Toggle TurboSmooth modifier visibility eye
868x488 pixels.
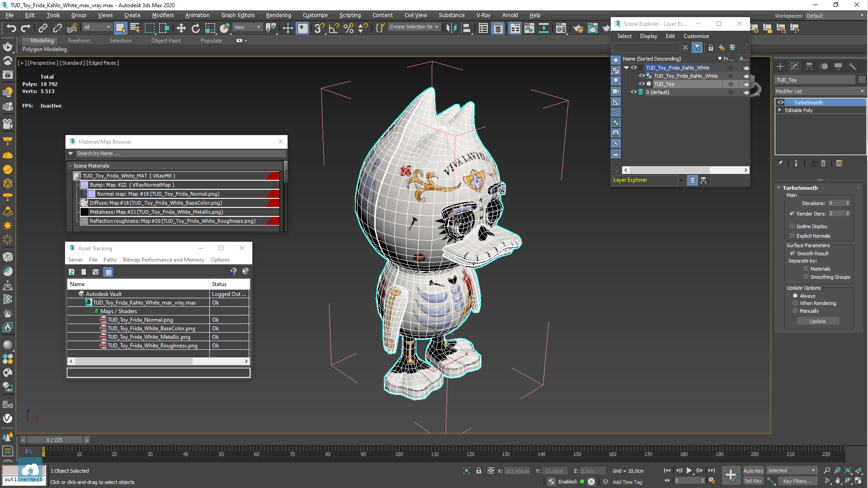tap(781, 103)
